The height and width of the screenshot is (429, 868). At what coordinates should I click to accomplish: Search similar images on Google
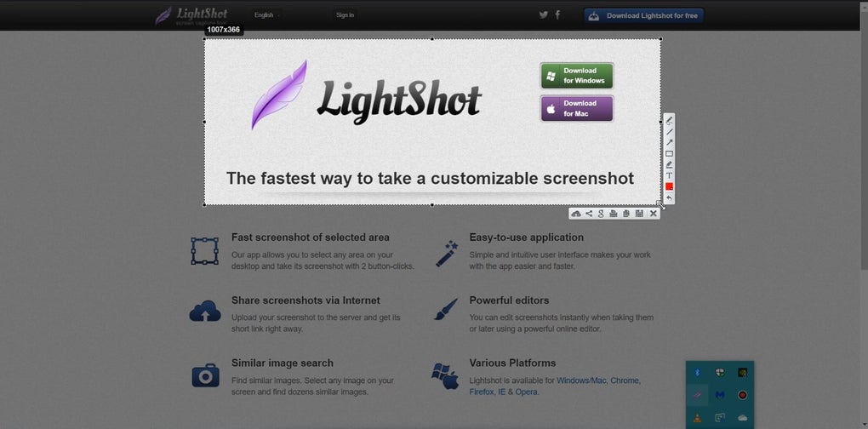(601, 214)
